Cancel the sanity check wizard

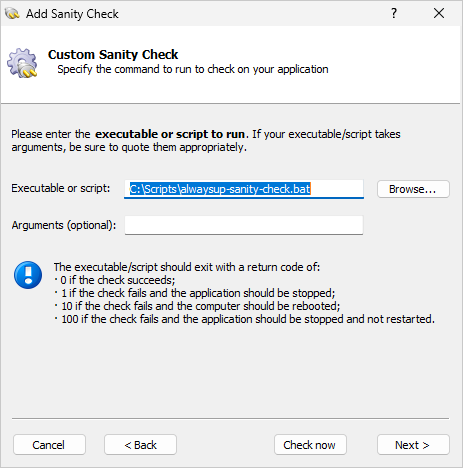tap(49, 445)
